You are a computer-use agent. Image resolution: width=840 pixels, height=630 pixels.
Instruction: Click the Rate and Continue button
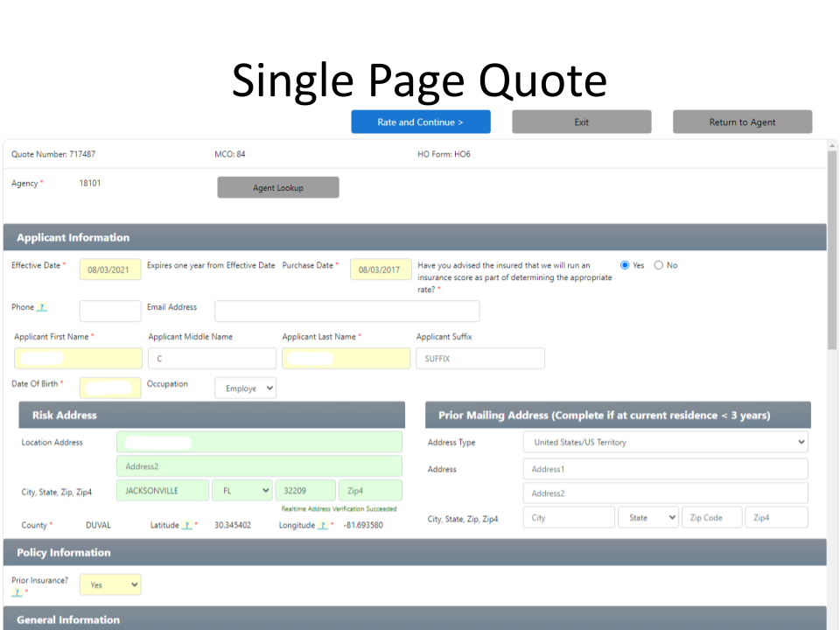click(x=421, y=122)
